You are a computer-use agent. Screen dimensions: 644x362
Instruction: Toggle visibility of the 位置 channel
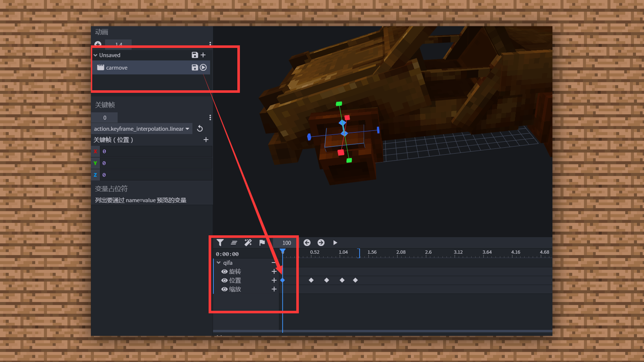224,281
